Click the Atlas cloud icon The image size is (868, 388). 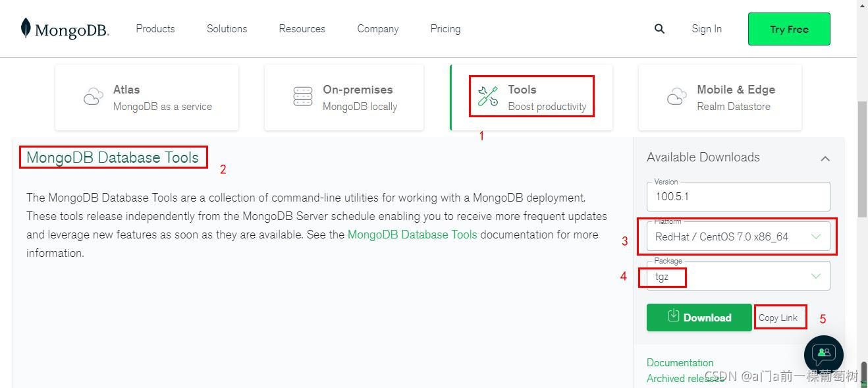tap(94, 97)
